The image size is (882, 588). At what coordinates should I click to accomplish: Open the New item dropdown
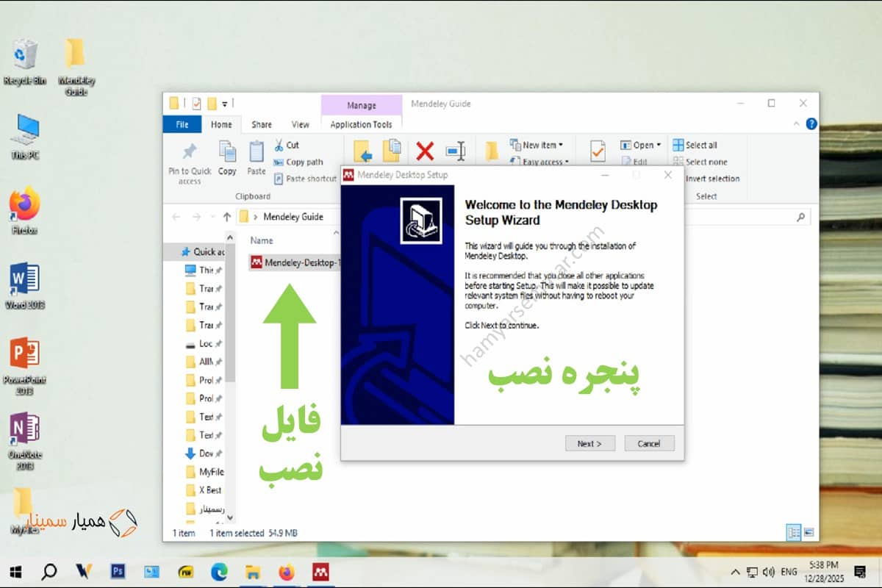coord(536,145)
